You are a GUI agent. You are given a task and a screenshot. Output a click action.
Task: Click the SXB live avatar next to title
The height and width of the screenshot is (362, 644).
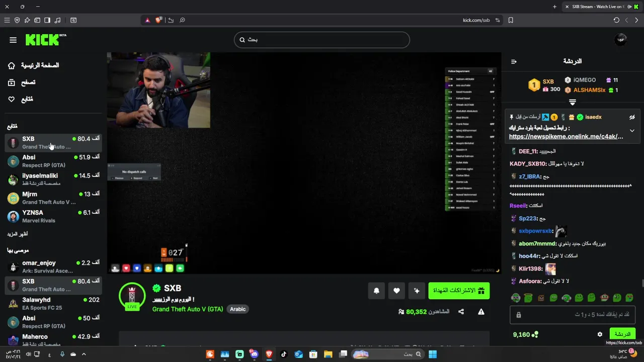pos(132,297)
